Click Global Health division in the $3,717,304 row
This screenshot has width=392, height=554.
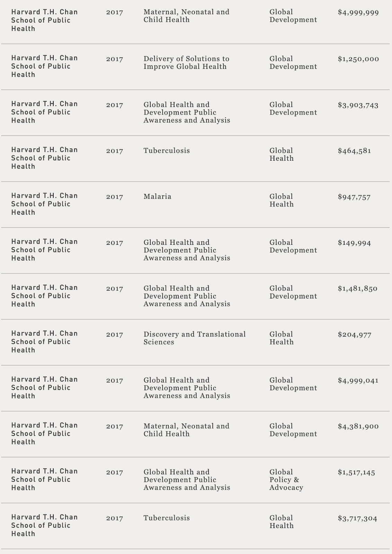[282, 522]
